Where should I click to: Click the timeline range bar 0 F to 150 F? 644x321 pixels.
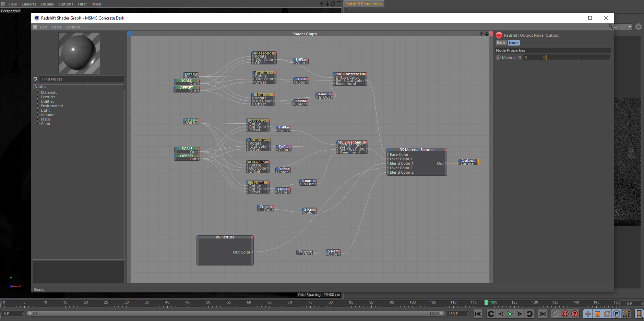tap(236, 313)
